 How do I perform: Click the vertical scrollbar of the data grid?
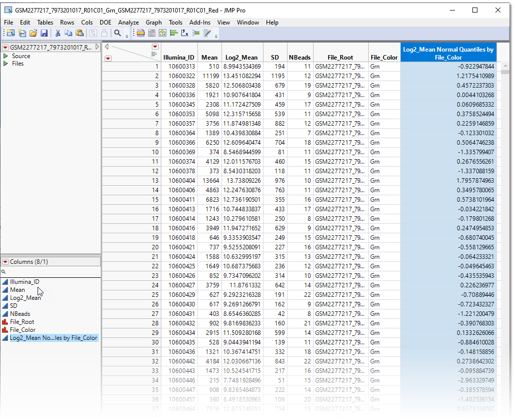[x=505, y=200]
